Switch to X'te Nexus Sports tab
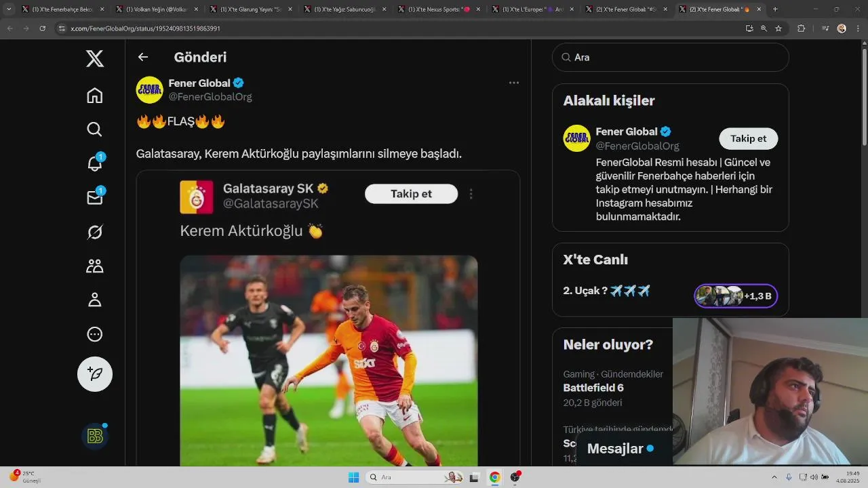868x488 pixels. pyautogui.click(x=440, y=9)
